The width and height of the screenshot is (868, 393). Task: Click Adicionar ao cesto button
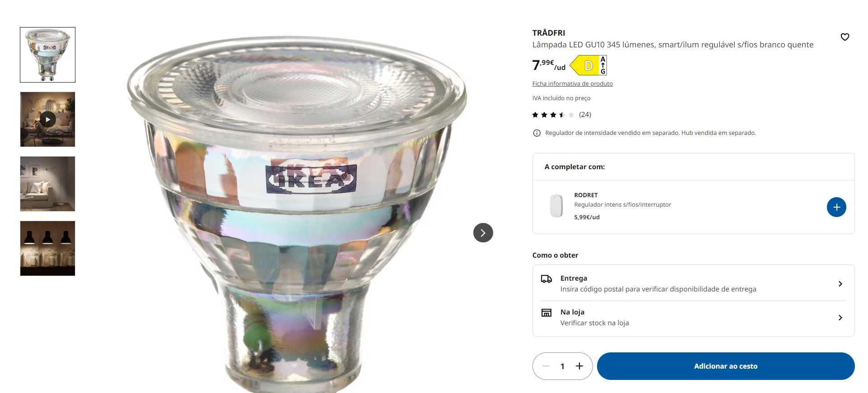coord(725,366)
